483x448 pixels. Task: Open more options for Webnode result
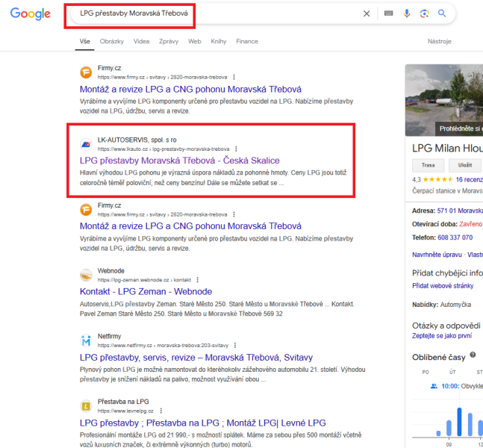[x=197, y=280]
